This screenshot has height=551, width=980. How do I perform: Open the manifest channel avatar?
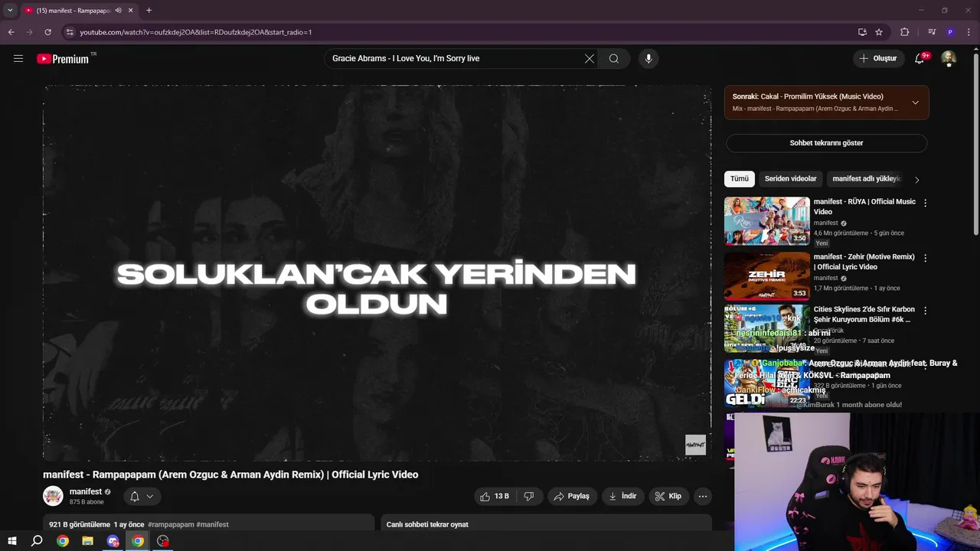coord(53,496)
